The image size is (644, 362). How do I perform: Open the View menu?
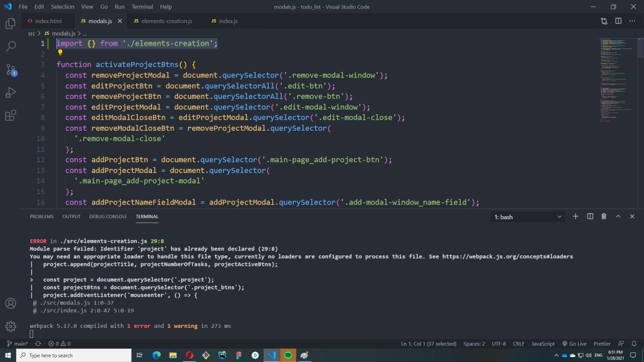87,7
